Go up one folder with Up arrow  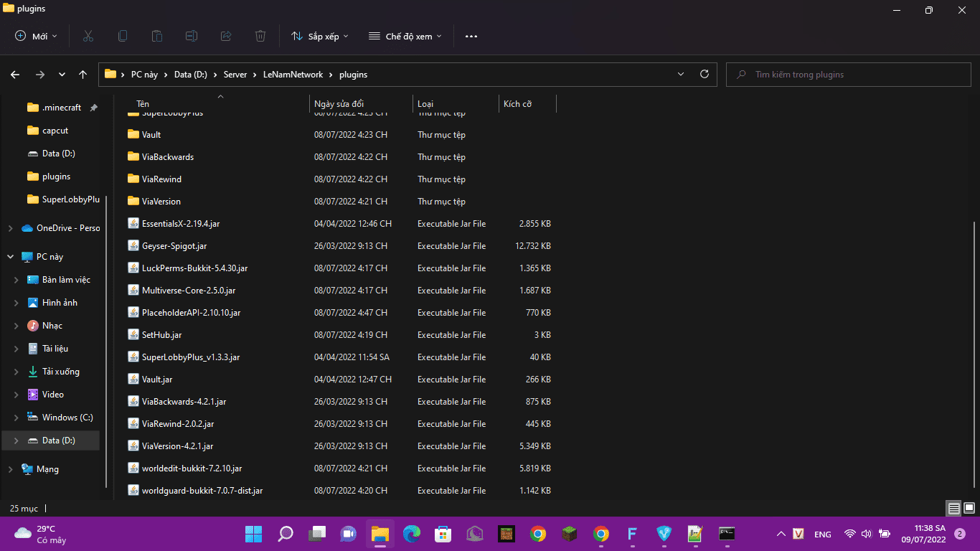(x=83, y=74)
